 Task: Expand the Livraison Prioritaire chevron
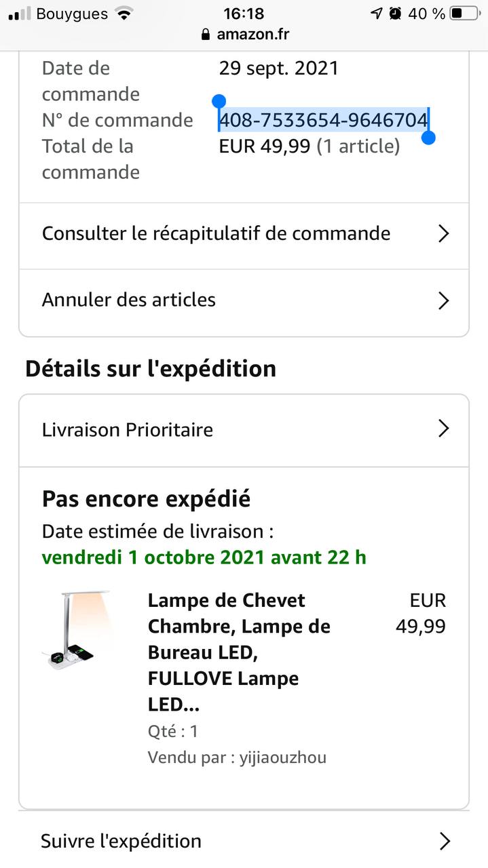(444, 429)
